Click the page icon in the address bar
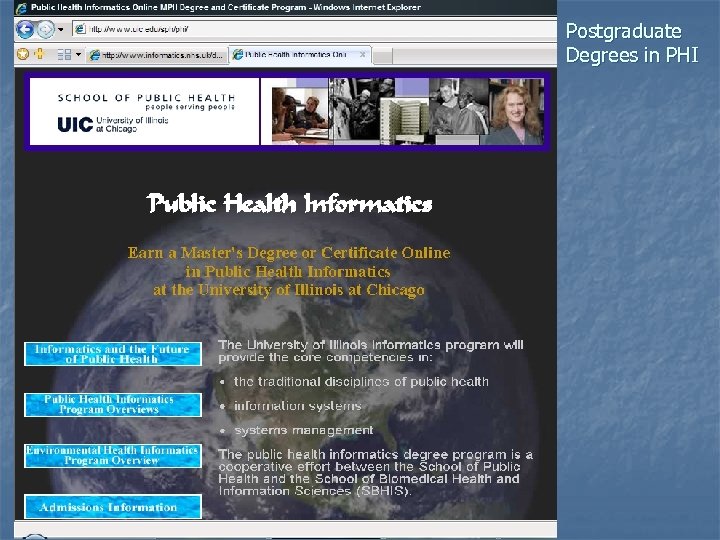 [80, 29]
